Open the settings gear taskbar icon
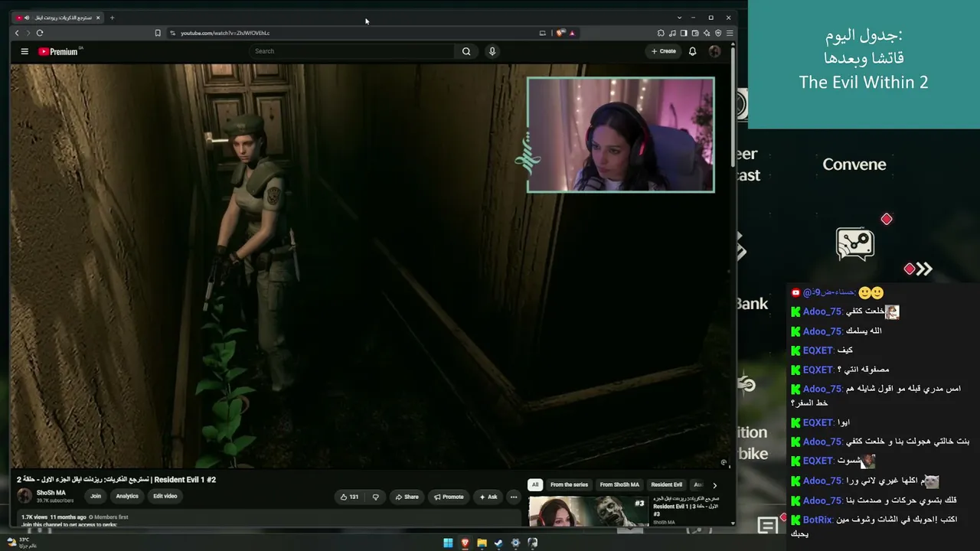 [515, 543]
